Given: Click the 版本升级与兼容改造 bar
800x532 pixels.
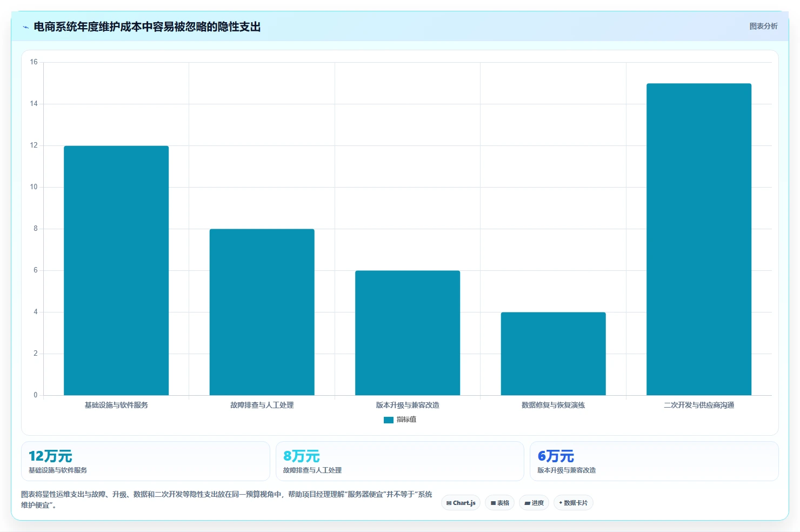Looking at the screenshot, I should (408, 333).
